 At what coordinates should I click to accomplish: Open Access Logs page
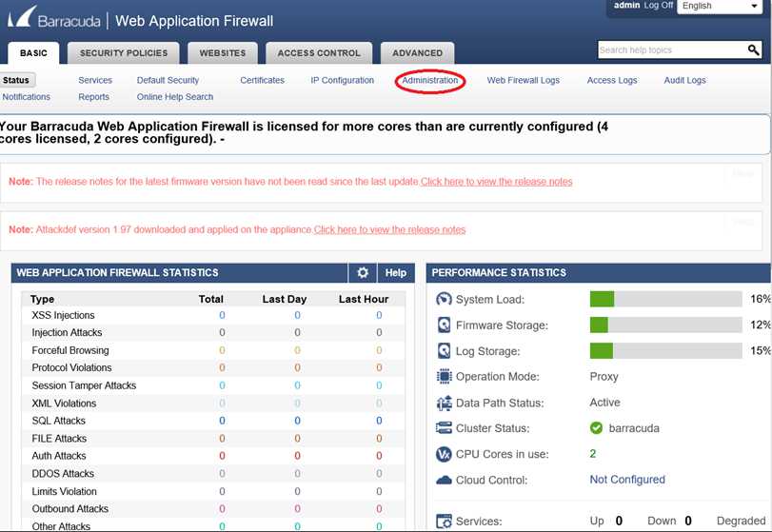pyautogui.click(x=612, y=80)
